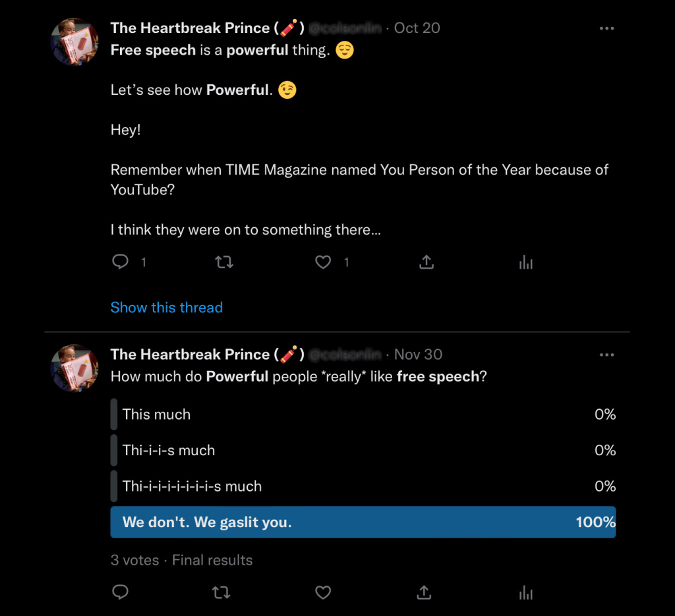This screenshot has height=616, width=675.
Task: Like the Oct 20 TIME Magazine tweet
Action: (x=323, y=262)
